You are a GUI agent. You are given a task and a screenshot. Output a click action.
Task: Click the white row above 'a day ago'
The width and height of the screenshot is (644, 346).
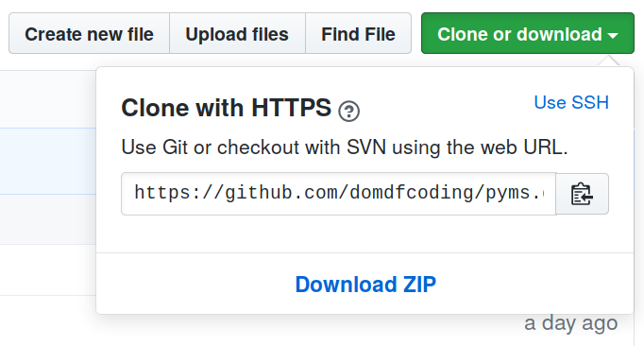coord(48,269)
